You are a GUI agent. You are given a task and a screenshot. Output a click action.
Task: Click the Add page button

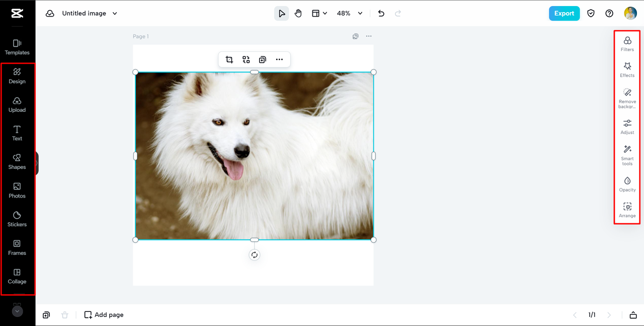tap(104, 315)
